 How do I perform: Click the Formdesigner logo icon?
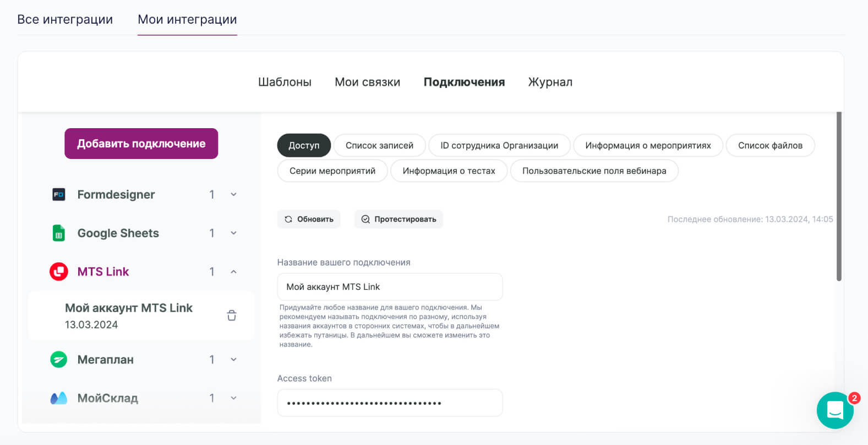coord(59,195)
